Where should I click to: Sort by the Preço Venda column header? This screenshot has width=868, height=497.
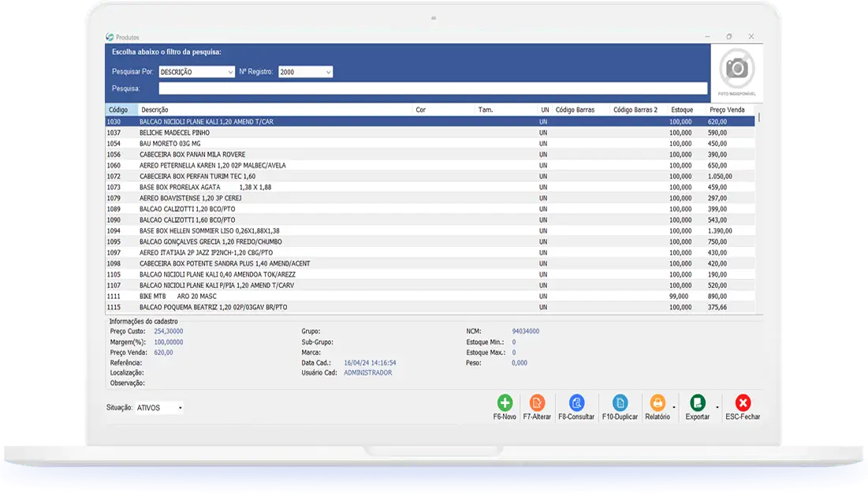pyautogui.click(x=727, y=110)
